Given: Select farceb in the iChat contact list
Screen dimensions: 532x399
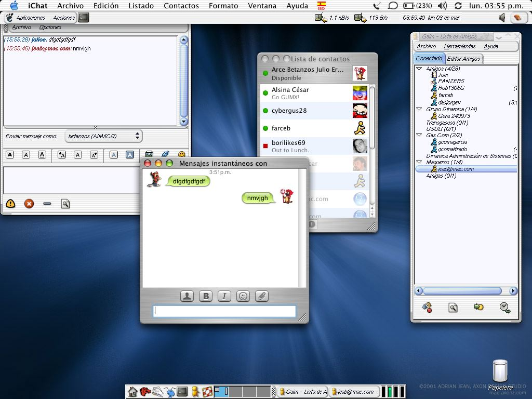Looking at the screenshot, I should tap(314, 128).
